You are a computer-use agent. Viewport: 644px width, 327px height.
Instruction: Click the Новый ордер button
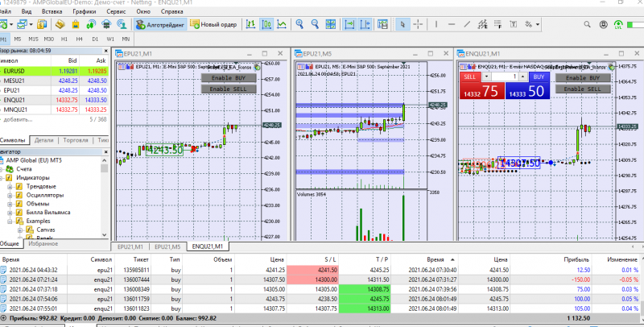(x=213, y=25)
